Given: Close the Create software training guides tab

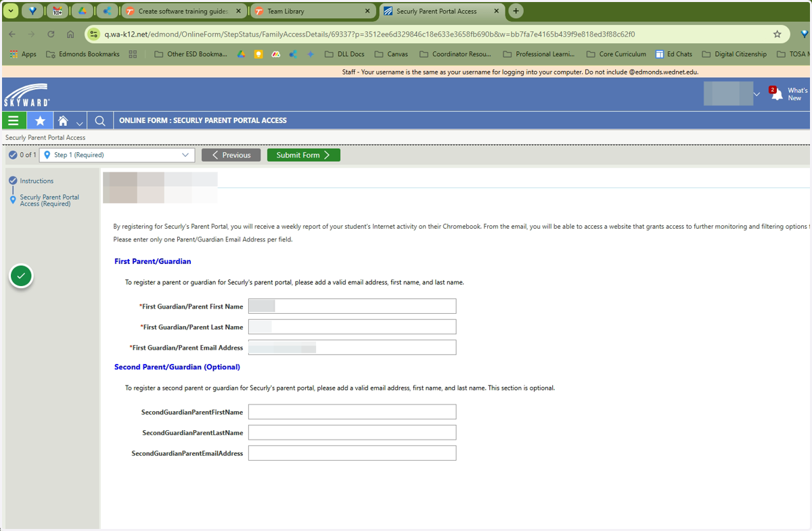Looking at the screenshot, I should click(x=238, y=11).
